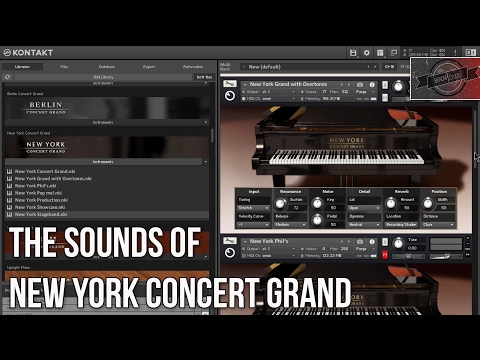Viewport: 480px width, 360px height.
Task: Switch to Expert tab
Action: coord(149,67)
